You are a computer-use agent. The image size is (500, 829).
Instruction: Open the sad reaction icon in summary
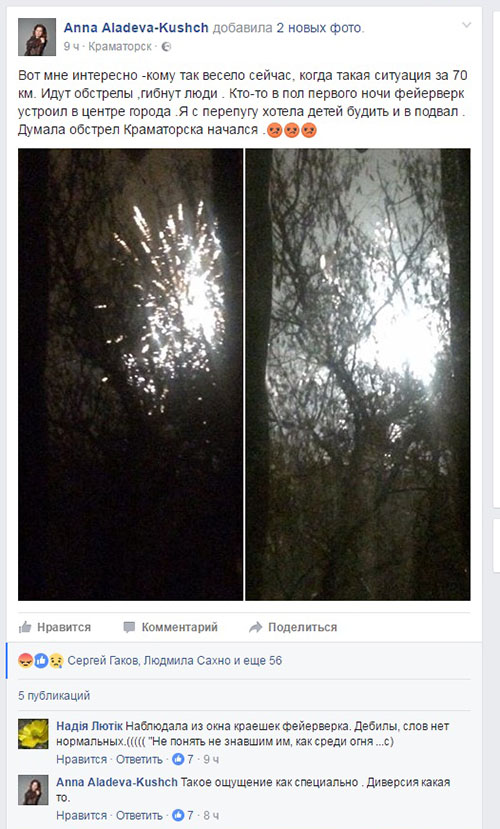[57, 660]
